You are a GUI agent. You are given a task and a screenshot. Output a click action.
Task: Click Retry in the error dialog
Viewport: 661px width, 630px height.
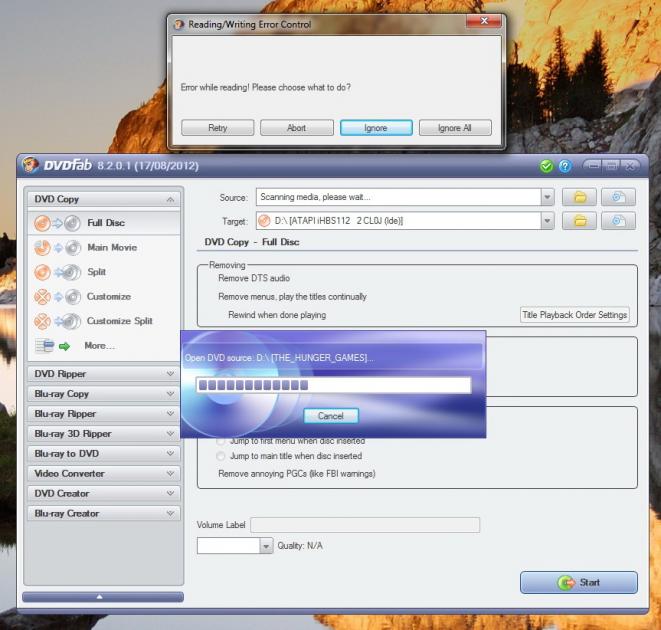218,128
